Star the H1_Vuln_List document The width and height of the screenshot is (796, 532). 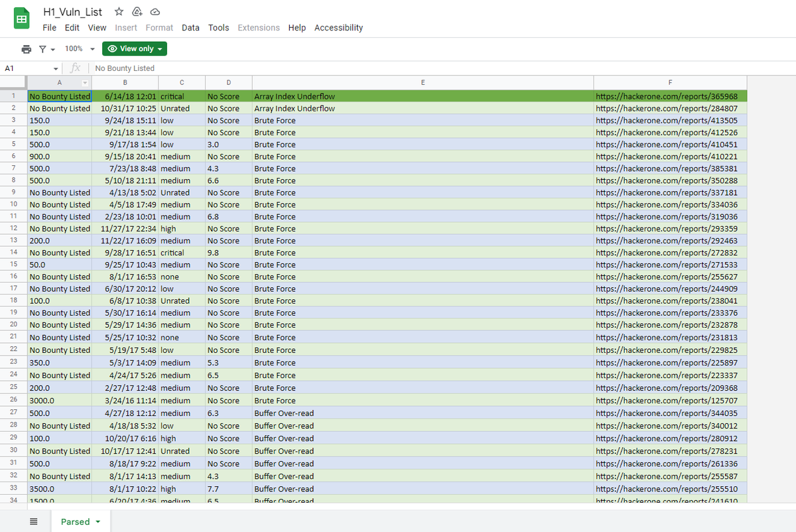(x=119, y=12)
